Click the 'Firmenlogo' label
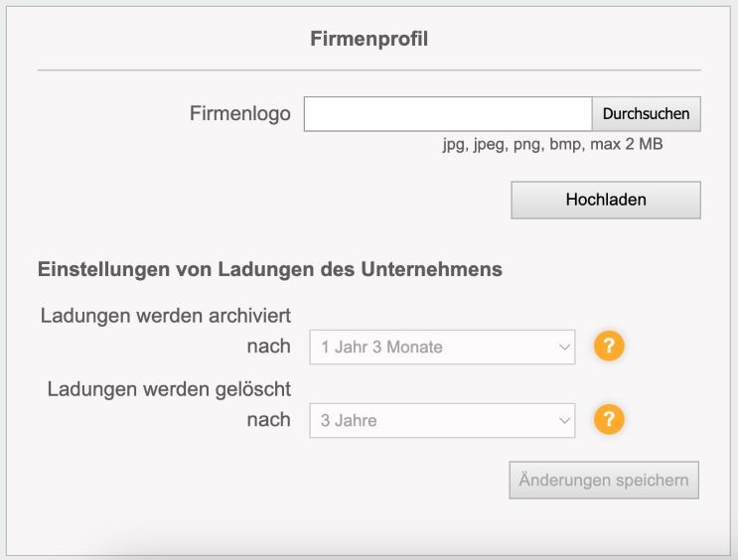738x560 pixels. (x=240, y=114)
